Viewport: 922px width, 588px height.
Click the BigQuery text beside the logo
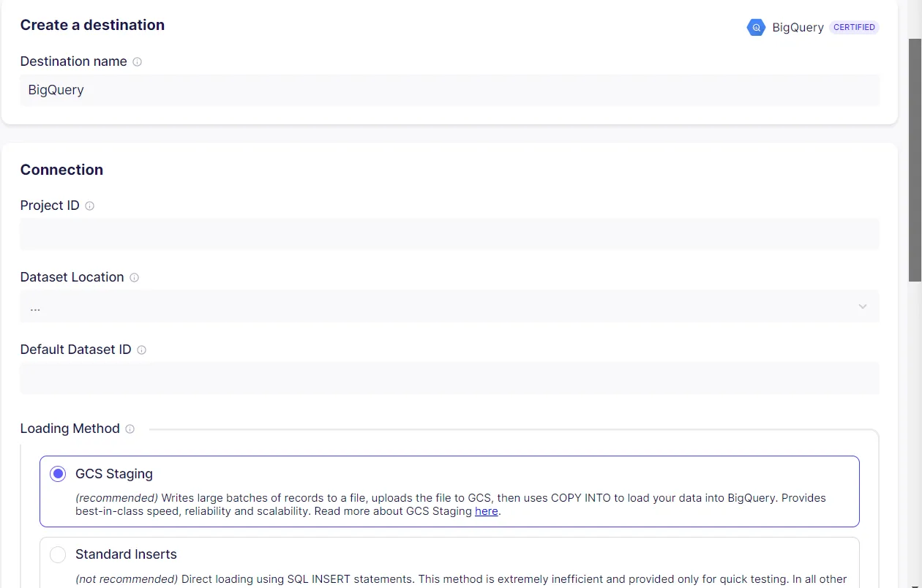[798, 28]
